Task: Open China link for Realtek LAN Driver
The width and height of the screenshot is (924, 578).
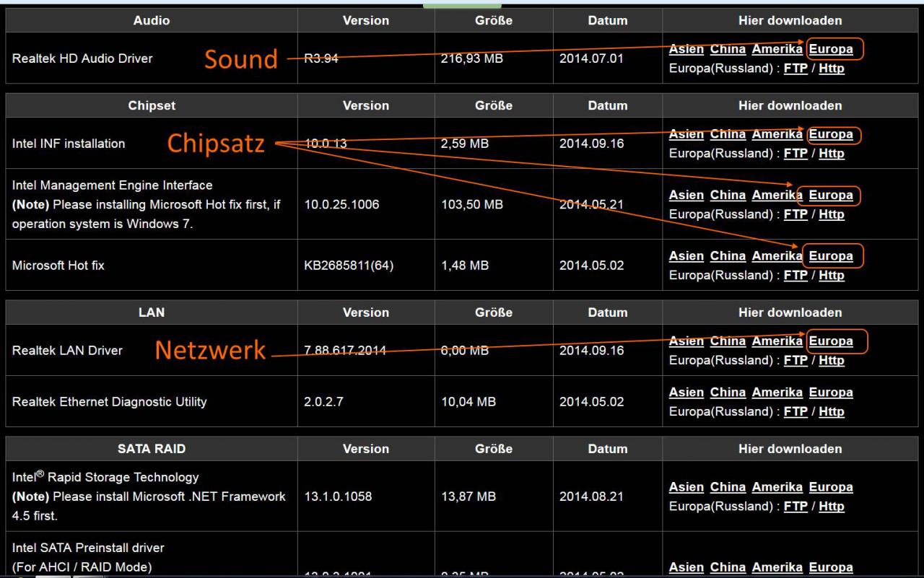Action: click(x=728, y=341)
